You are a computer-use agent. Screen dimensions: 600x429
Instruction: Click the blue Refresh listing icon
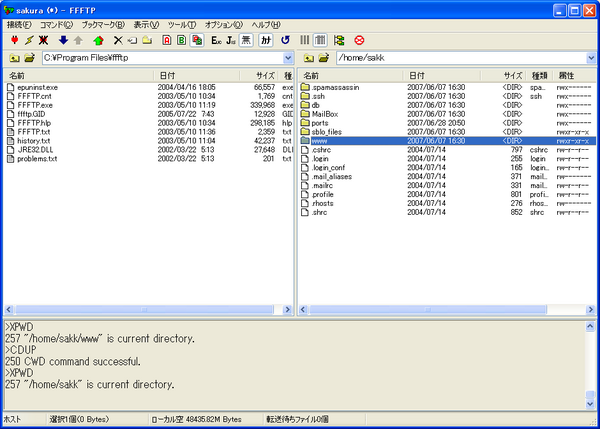[285, 40]
